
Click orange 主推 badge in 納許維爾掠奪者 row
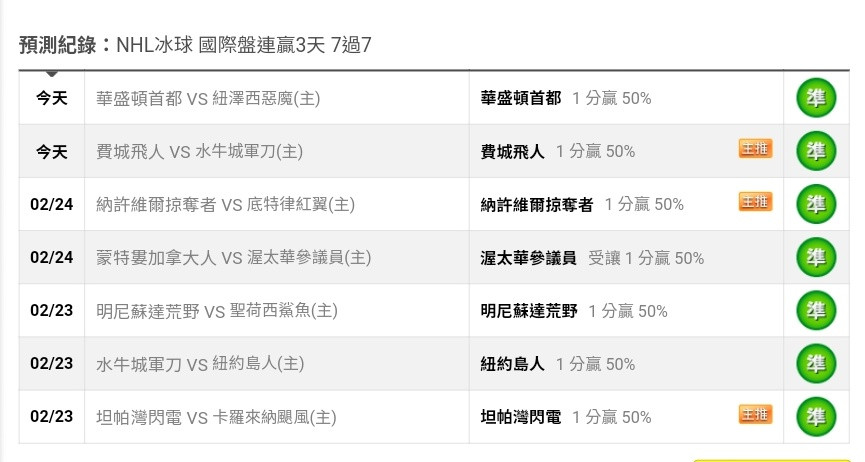click(x=755, y=201)
